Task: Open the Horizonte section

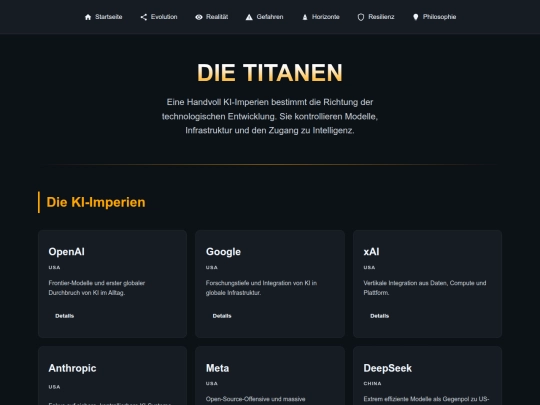Action: click(321, 17)
